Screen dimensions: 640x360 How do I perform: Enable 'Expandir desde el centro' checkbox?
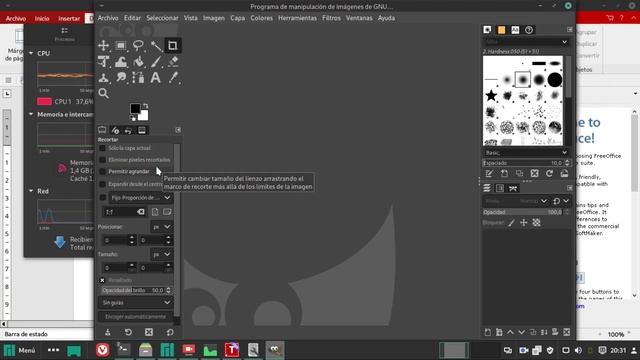(x=102, y=184)
